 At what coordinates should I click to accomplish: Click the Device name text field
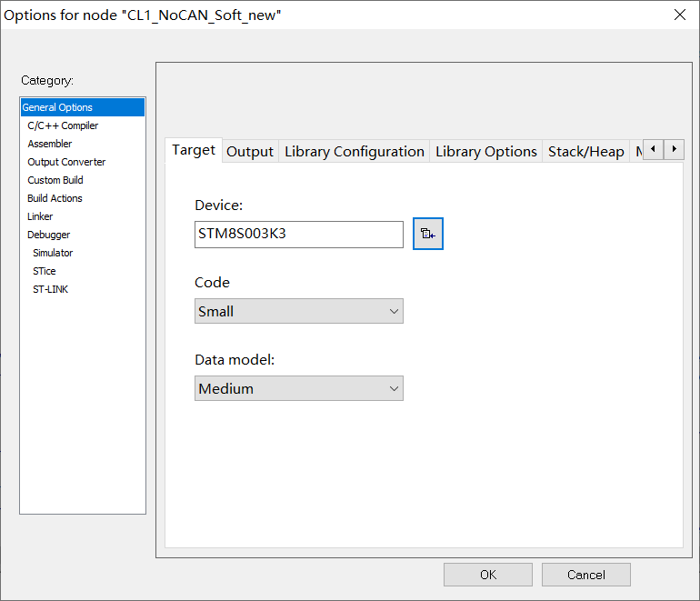click(298, 234)
